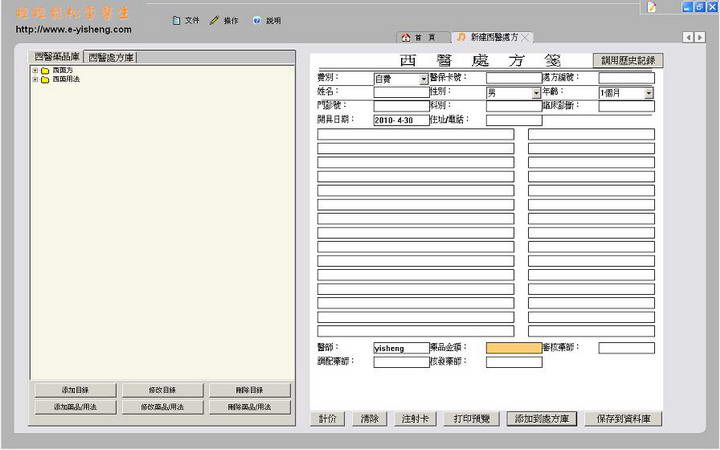Click the orange 藥品金額 field
The image size is (720, 450).
click(514, 348)
